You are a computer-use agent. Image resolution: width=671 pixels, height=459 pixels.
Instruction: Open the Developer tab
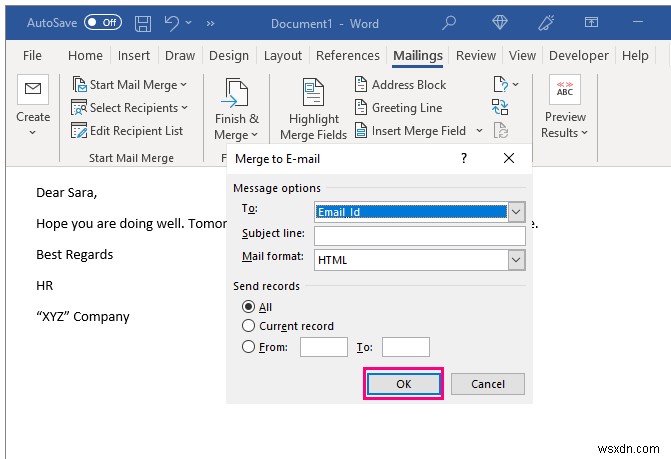click(x=579, y=56)
